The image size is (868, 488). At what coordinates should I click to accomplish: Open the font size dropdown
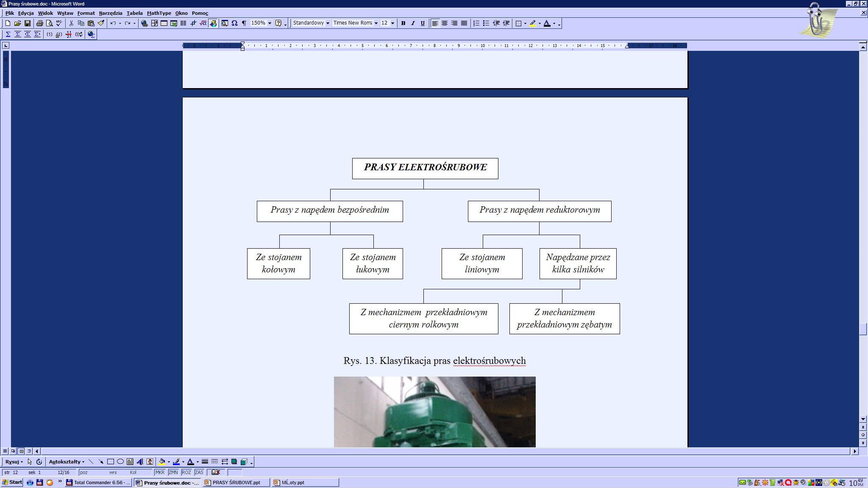[x=392, y=23]
